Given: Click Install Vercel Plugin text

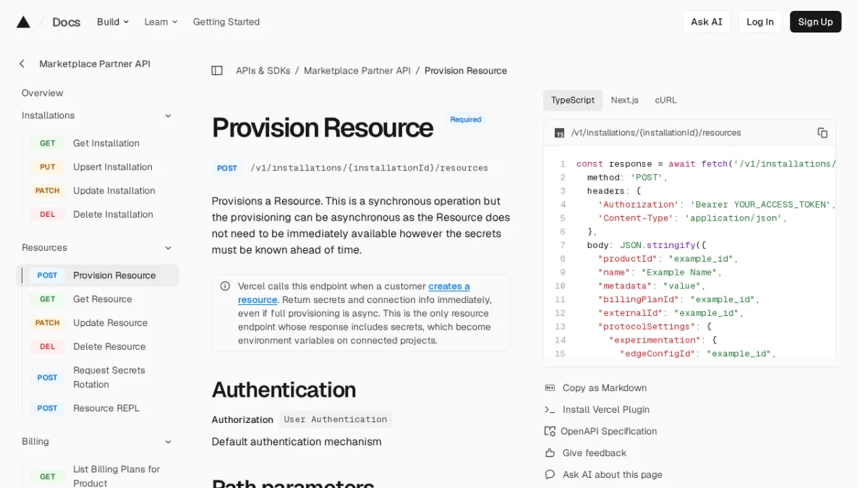Looking at the screenshot, I should click(606, 410).
